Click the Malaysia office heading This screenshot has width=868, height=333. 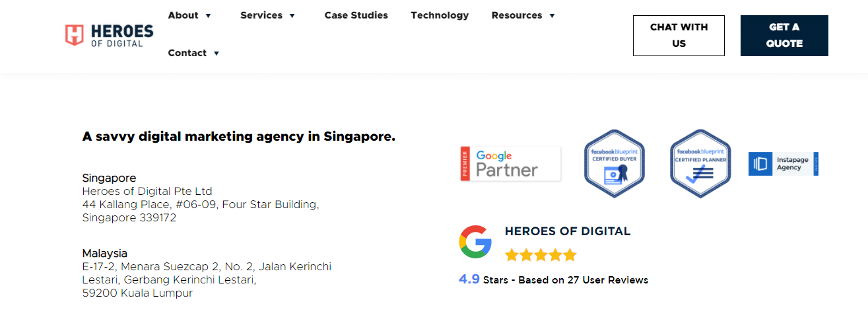(105, 253)
